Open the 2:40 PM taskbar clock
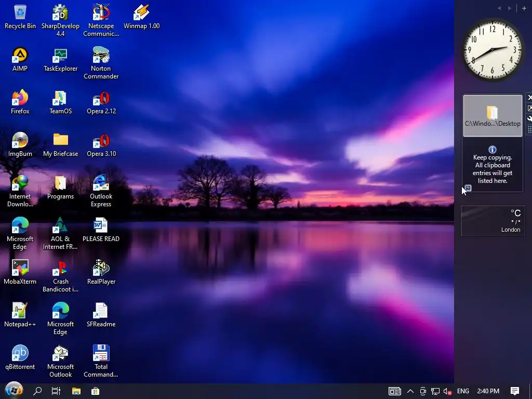 coord(488,391)
